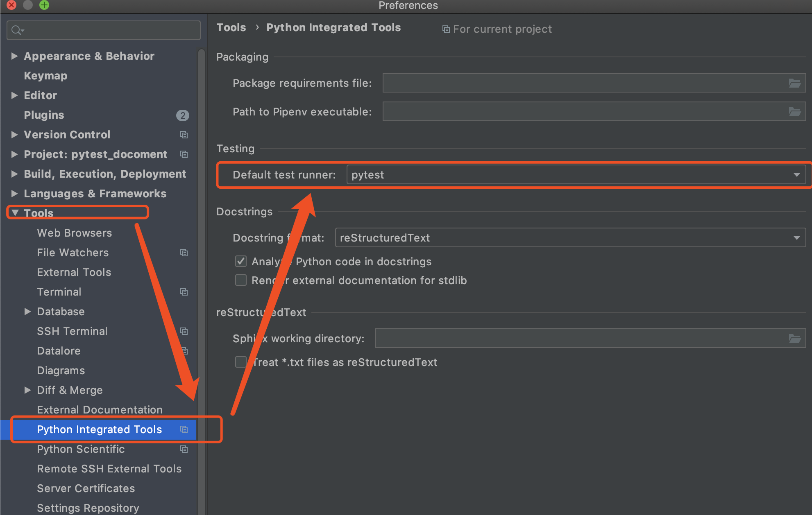The height and width of the screenshot is (515, 812).
Task: Click folder icon for Package requirements file
Action: [x=794, y=83]
